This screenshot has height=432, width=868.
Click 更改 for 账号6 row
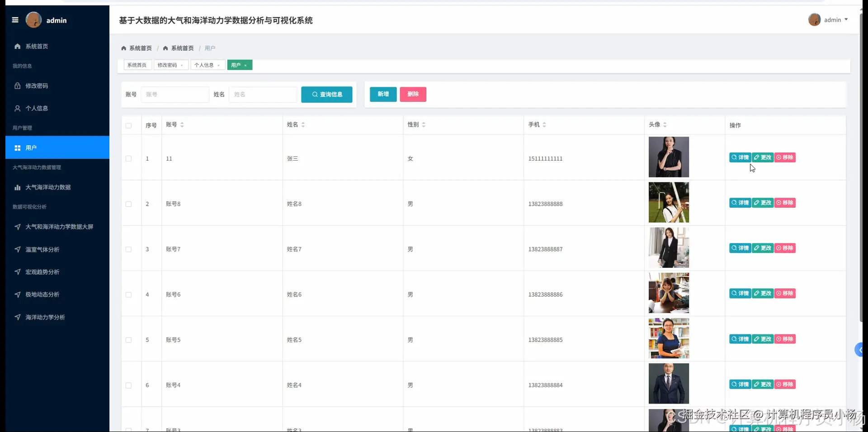[x=763, y=293]
